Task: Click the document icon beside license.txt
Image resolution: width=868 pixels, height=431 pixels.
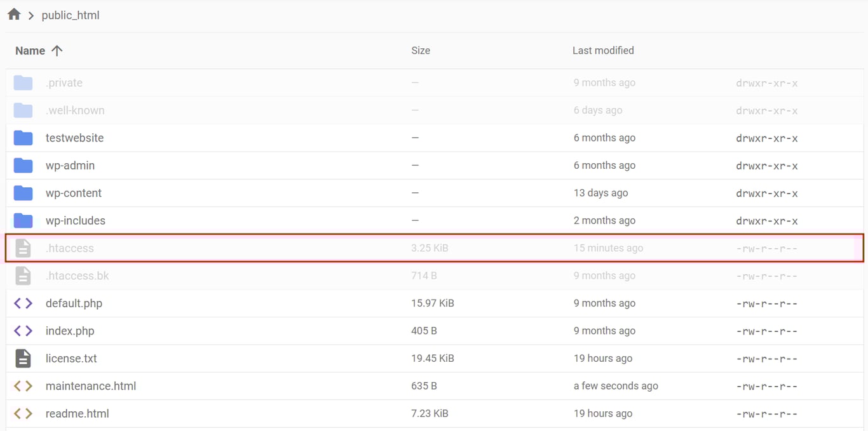Action: (23, 358)
